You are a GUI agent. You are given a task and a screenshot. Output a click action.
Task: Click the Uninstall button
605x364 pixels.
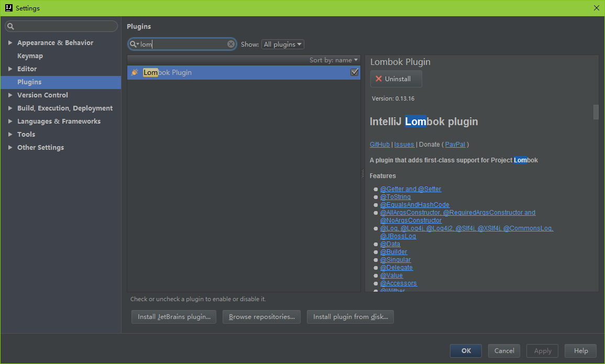(x=396, y=79)
